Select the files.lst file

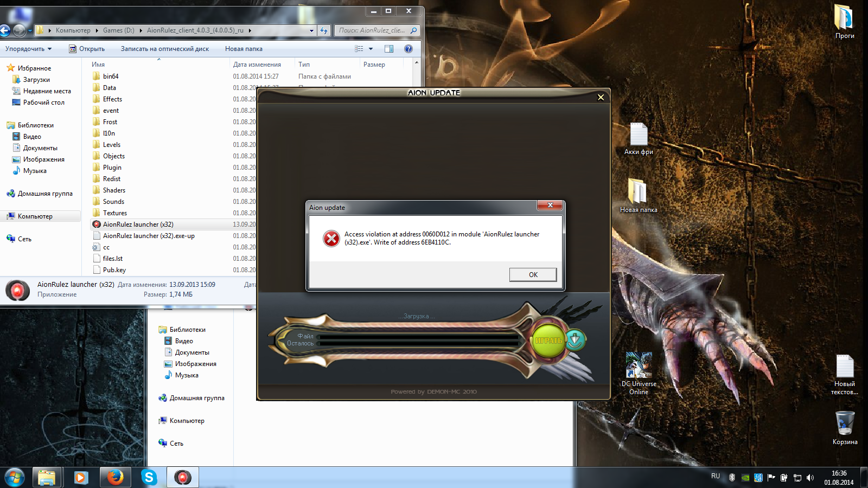tap(113, 259)
